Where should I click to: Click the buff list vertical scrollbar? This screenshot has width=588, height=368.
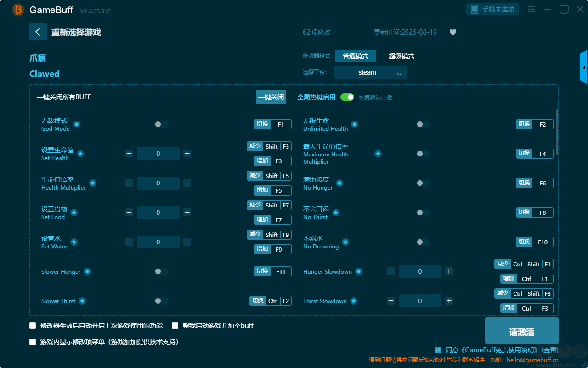click(557, 132)
